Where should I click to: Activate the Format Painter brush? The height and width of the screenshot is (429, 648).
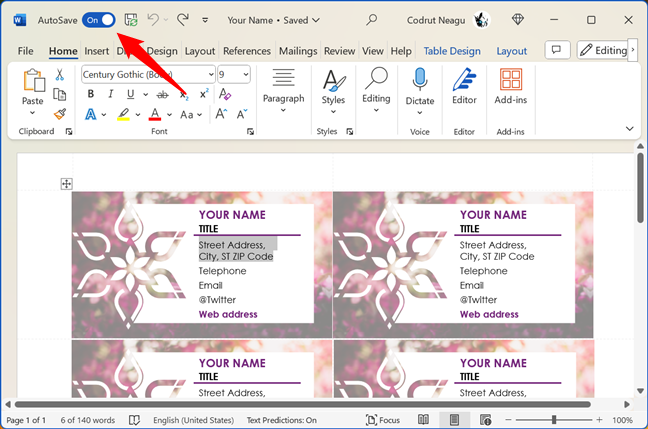[x=60, y=114]
